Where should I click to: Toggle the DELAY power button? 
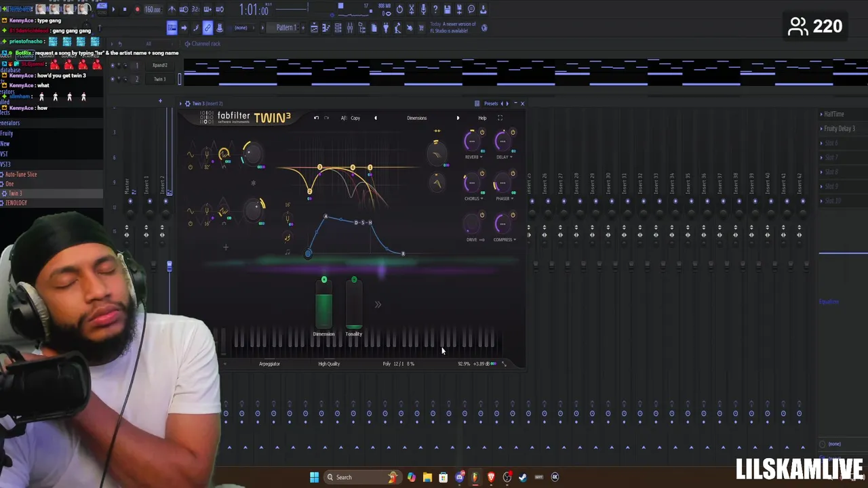[x=513, y=132]
